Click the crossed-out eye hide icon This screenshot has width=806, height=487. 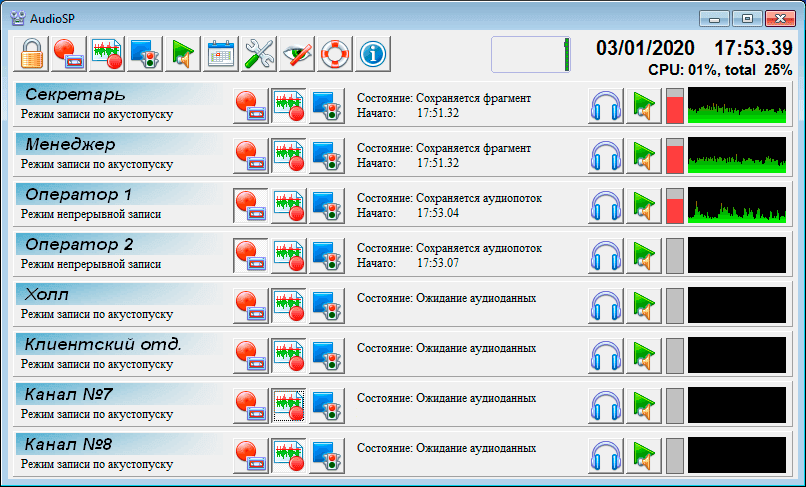[x=298, y=53]
